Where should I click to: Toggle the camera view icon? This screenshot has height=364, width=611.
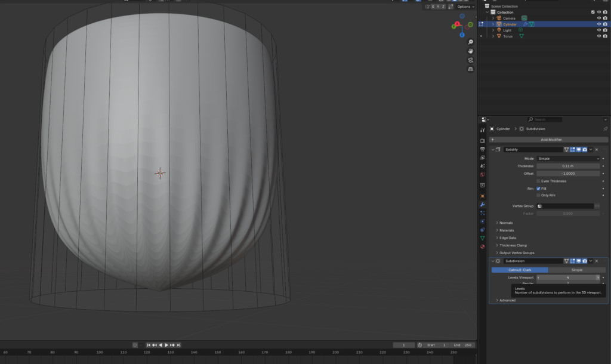[x=471, y=60]
